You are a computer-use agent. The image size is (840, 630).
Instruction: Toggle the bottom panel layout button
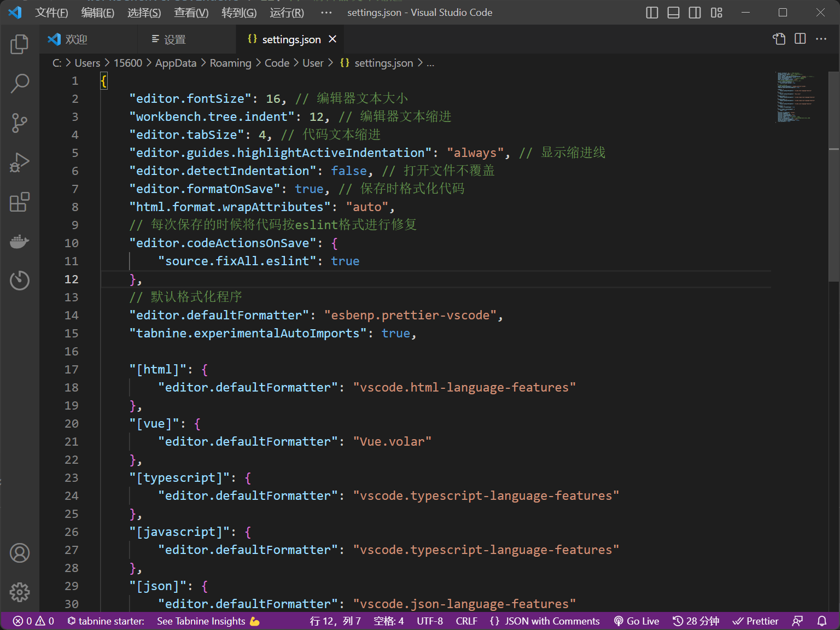point(673,13)
